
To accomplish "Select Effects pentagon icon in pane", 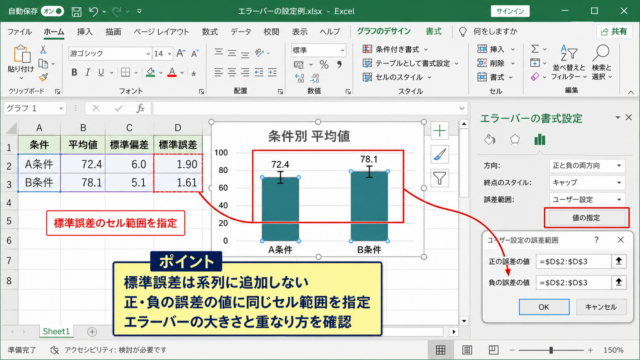I will 515,140.
